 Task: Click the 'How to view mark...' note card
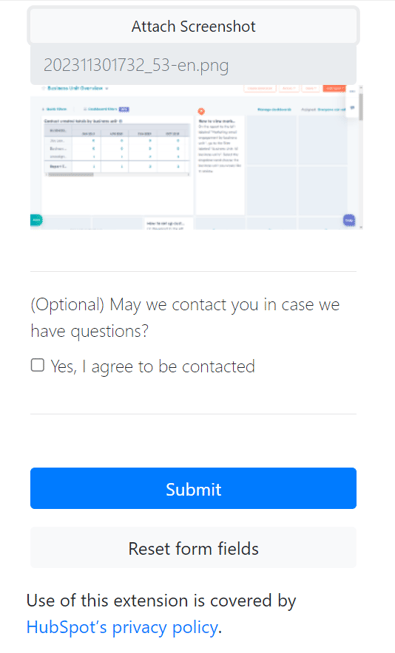pos(220,165)
